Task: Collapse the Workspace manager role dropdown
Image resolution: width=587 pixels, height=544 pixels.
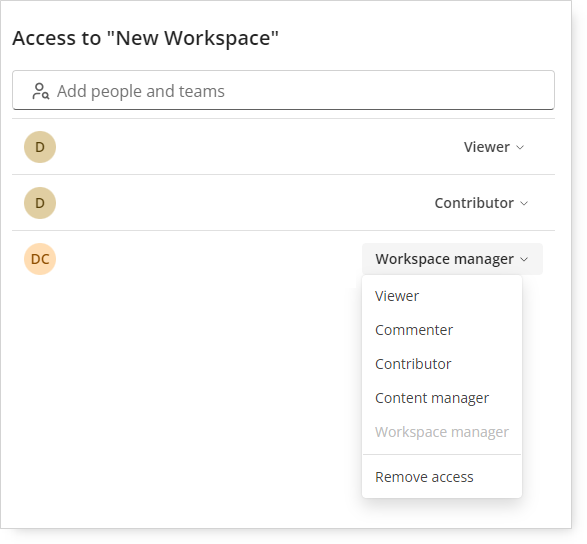Action: coord(452,259)
